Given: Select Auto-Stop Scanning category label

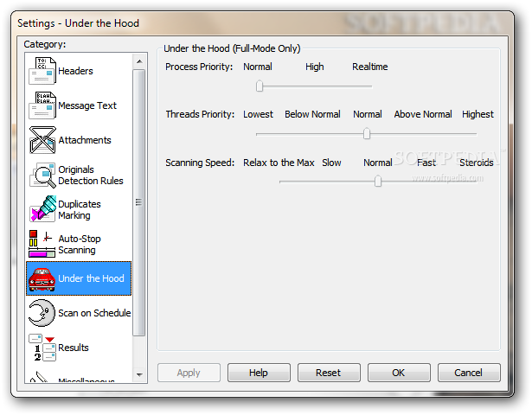Looking at the screenshot, I should click(x=80, y=244).
